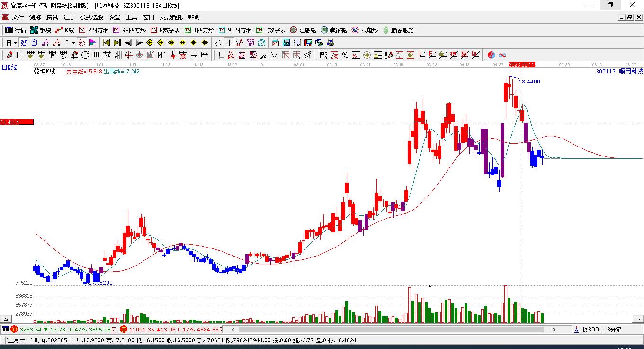Click the red circled crosshair tool

(128, 55)
